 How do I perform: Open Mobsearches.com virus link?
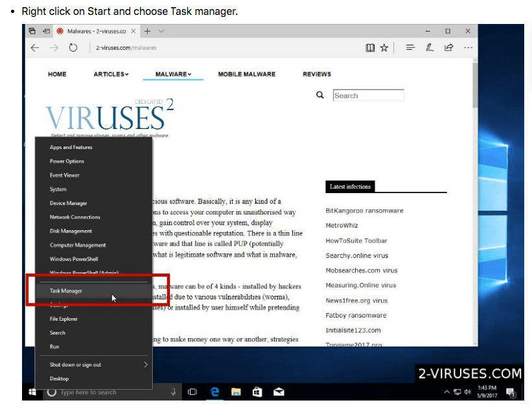(x=362, y=270)
